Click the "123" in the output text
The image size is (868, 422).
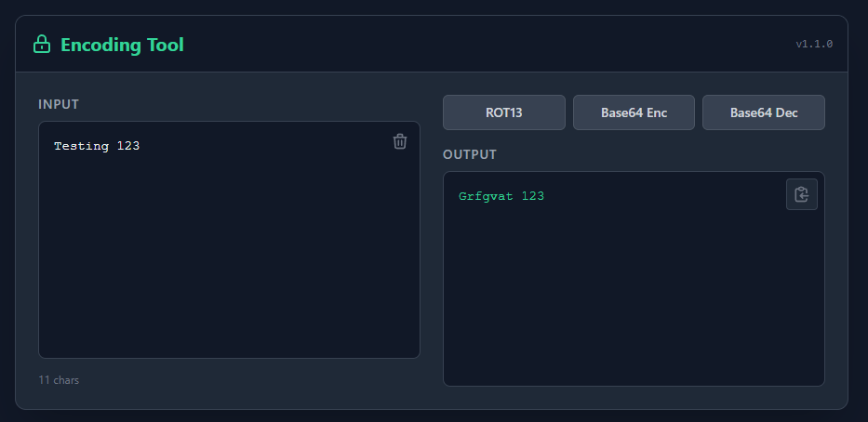tap(533, 196)
